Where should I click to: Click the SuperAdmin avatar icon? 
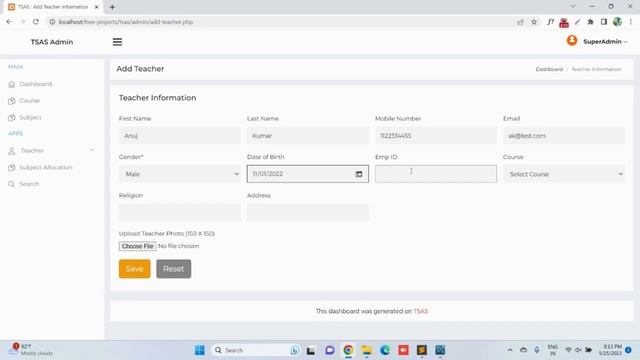click(x=572, y=41)
